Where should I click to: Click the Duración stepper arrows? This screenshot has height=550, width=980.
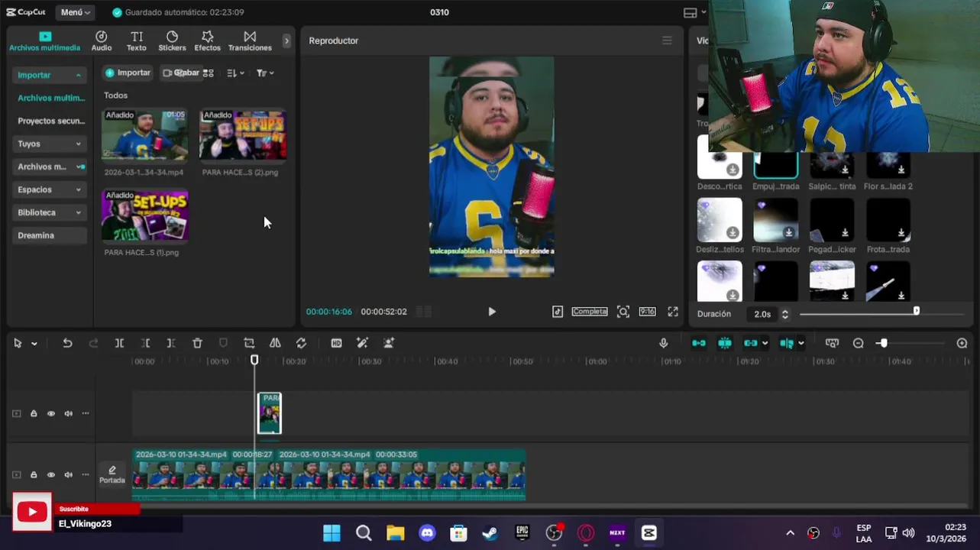[784, 314]
